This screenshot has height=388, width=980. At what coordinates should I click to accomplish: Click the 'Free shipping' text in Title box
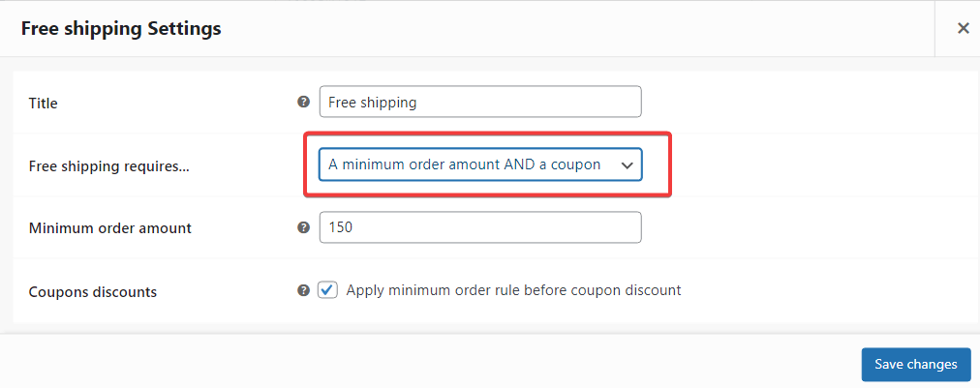pos(372,102)
